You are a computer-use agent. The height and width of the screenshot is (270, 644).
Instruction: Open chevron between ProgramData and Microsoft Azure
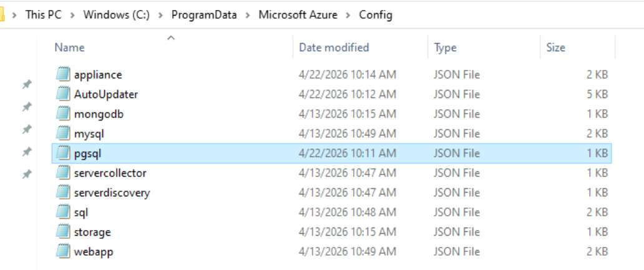pos(248,15)
